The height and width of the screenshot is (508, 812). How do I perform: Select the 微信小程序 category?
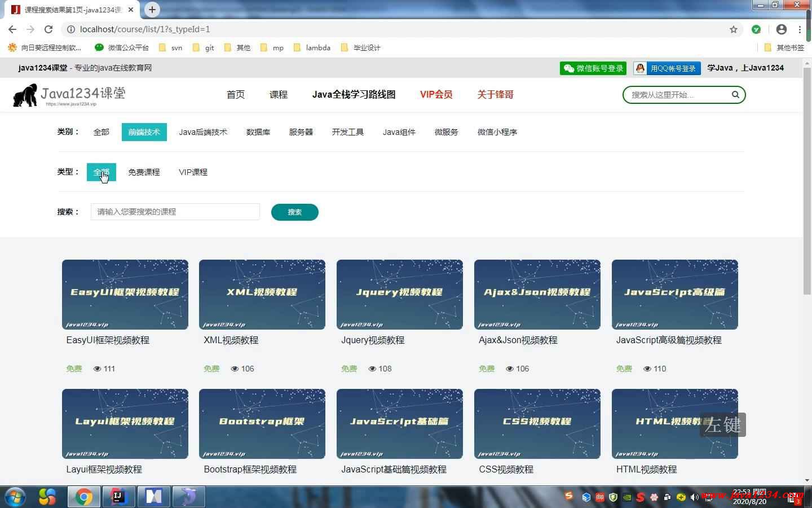[497, 132]
